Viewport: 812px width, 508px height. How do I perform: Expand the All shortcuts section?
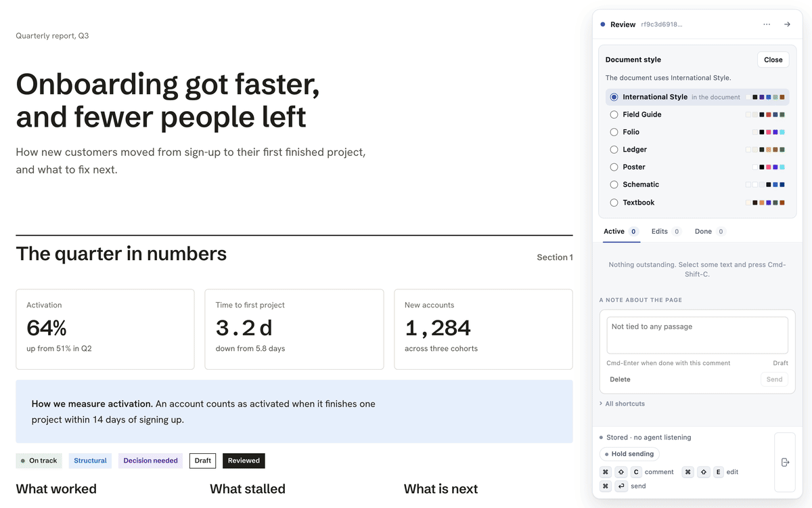click(623, 404)
